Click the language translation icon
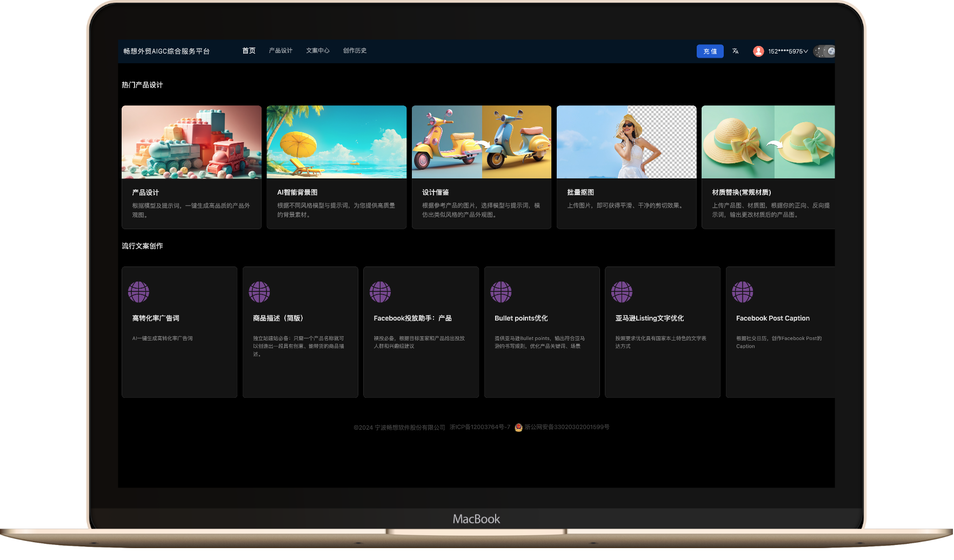The height and width of the screenshot is (560, 954). pyautogui.click(x=735, y=51)
